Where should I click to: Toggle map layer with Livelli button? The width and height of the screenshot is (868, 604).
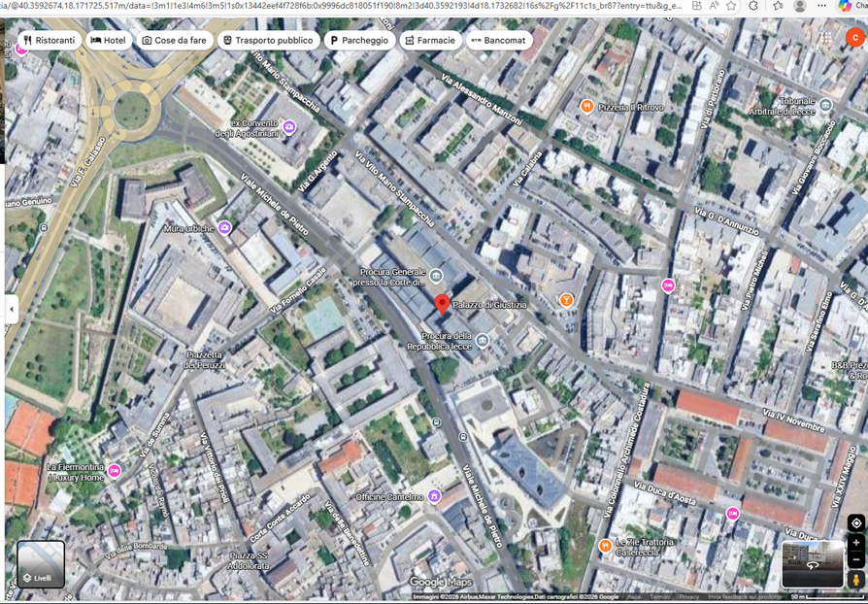pos(41,565)
